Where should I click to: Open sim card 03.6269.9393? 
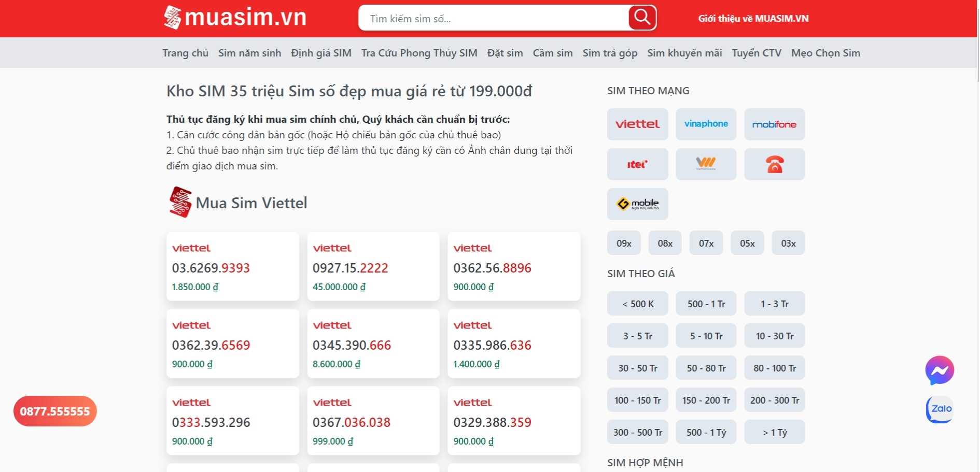pos(232,266)
